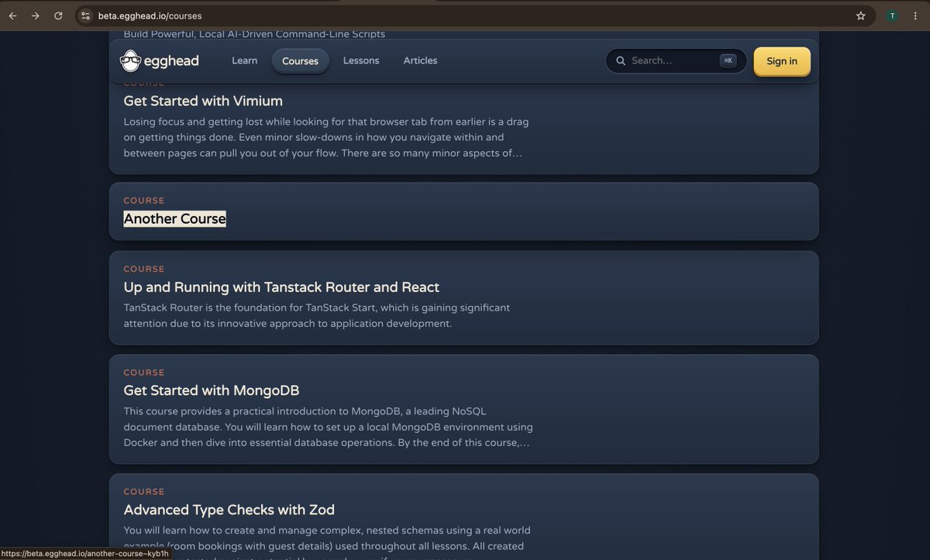The image size is (930, 560).
Task: Open the Learn nav item
Action: click(244, 60)
